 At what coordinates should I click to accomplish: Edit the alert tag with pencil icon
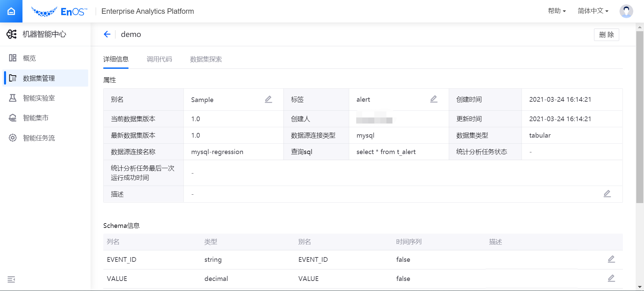pos(434,99)
